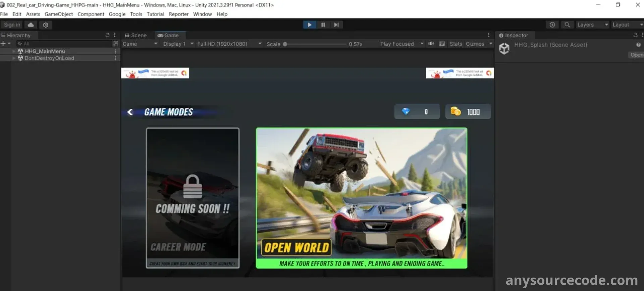Image resolution: width=644 pixels, height=291 pixels.
Task: Click the back arrow beside Game Modes
Action: click(130, 112)
